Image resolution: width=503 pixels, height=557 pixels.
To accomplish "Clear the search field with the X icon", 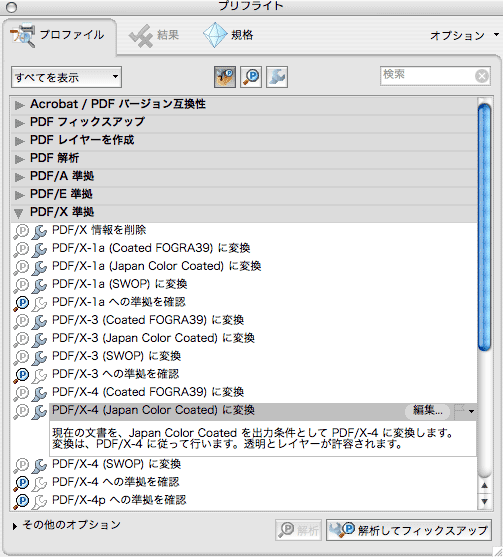I will tap(482, 76).
